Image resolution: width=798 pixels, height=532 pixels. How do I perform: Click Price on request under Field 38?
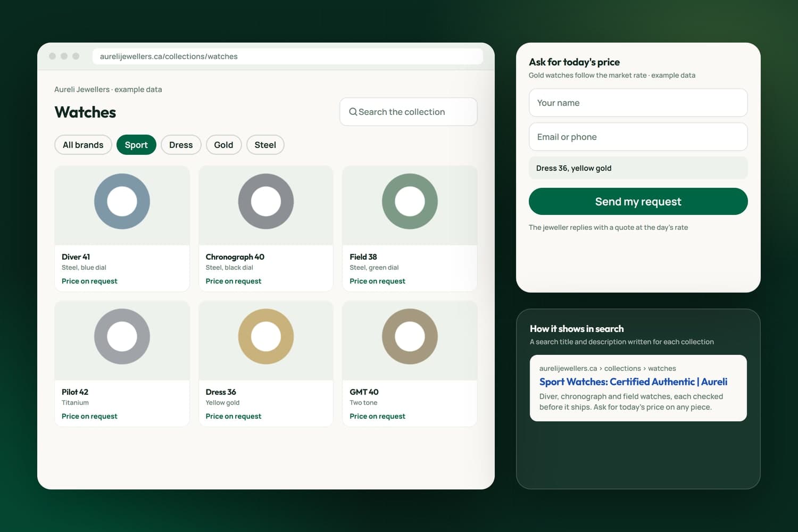tap(377, 281)
